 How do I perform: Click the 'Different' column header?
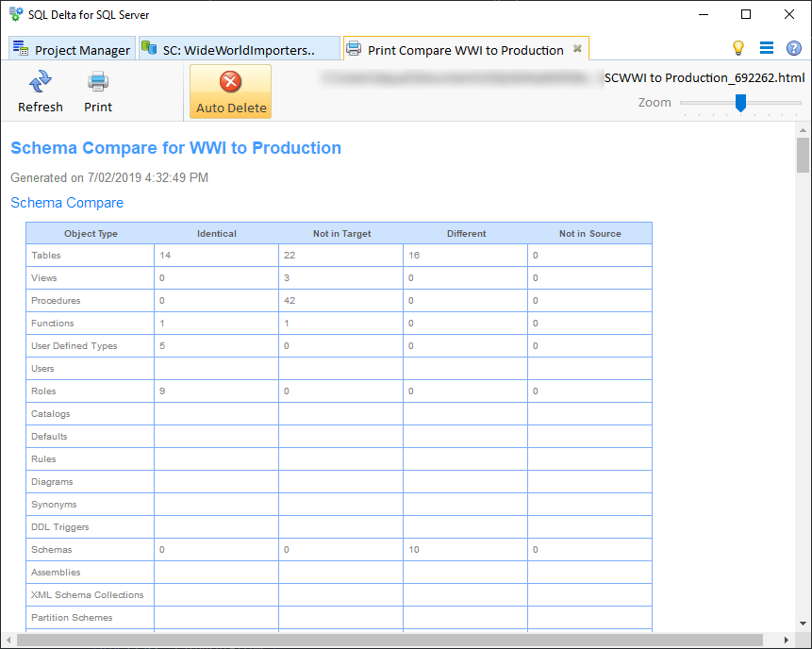pos(466,234)
